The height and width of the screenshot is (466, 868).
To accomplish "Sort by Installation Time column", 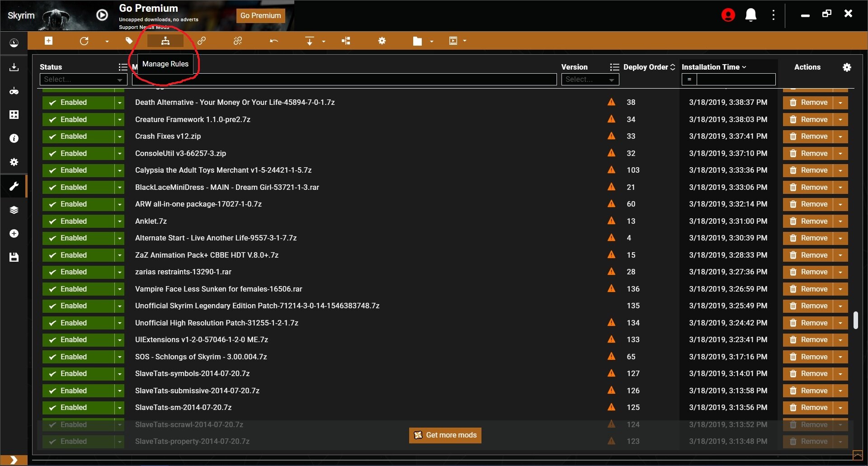I will (x=714, y=67).
